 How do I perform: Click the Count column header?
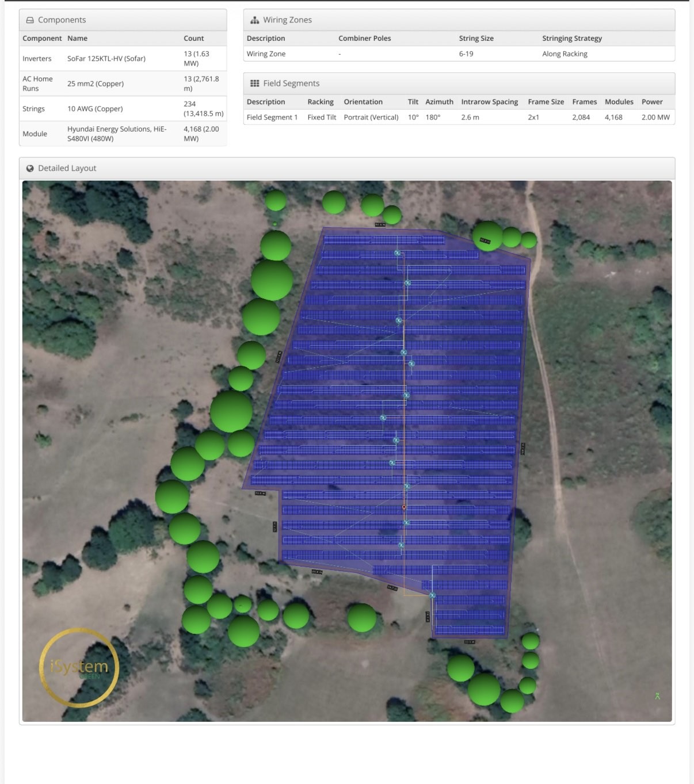pyautogui.click(x=194, y=39)
